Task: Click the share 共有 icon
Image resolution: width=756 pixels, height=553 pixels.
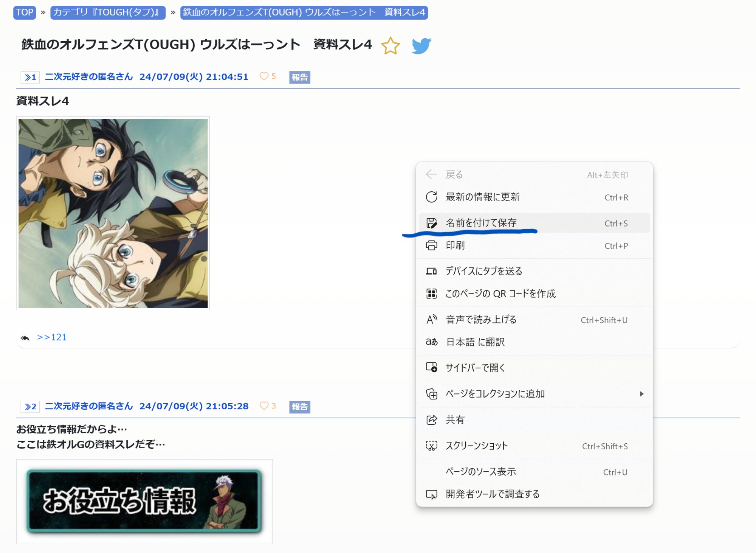Action: coord(431,420)
